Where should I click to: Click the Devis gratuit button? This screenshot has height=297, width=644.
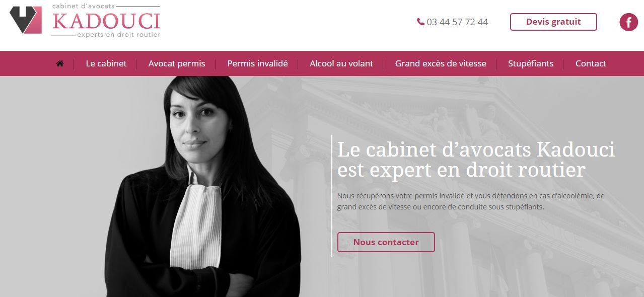tap(553, 22)
